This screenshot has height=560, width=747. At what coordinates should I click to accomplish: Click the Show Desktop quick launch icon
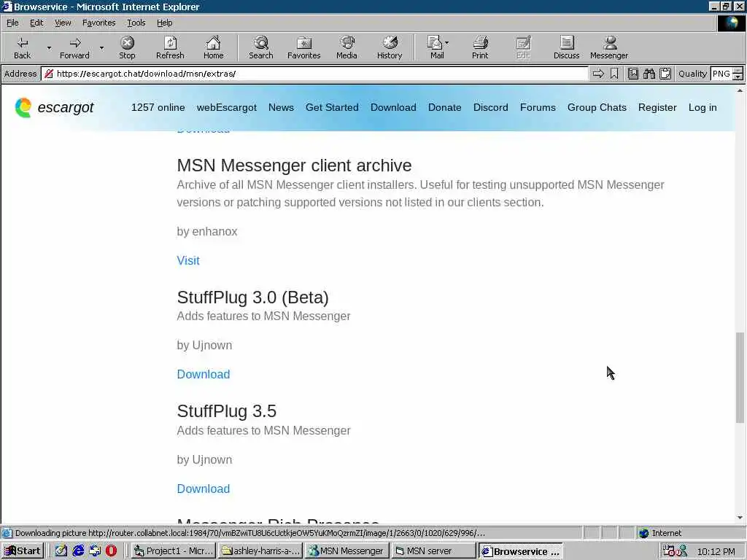(61, 551)
